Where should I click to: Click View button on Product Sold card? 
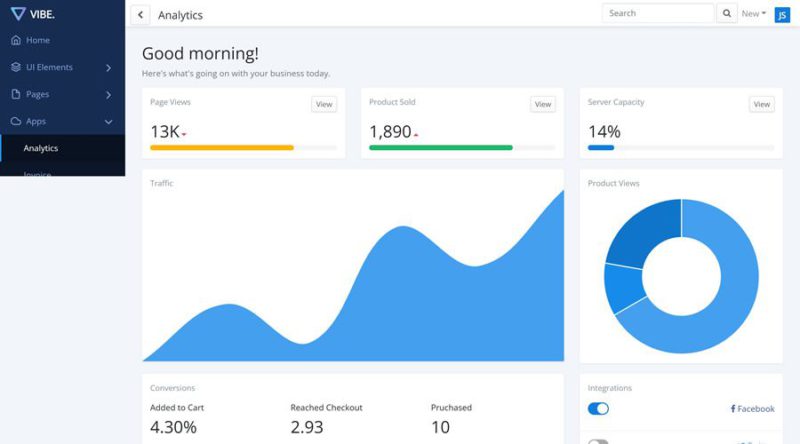pyautogui.click(x=542, y=104)
